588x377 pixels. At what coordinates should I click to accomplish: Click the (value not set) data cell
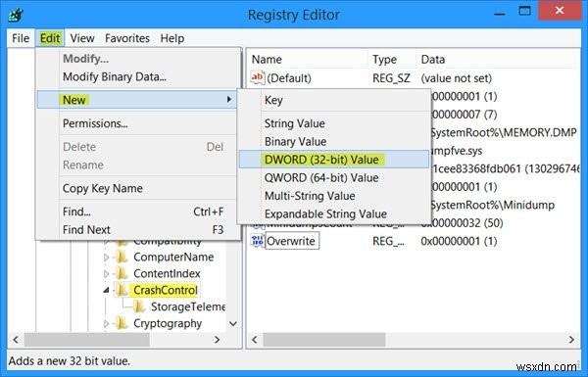point(457,78)
